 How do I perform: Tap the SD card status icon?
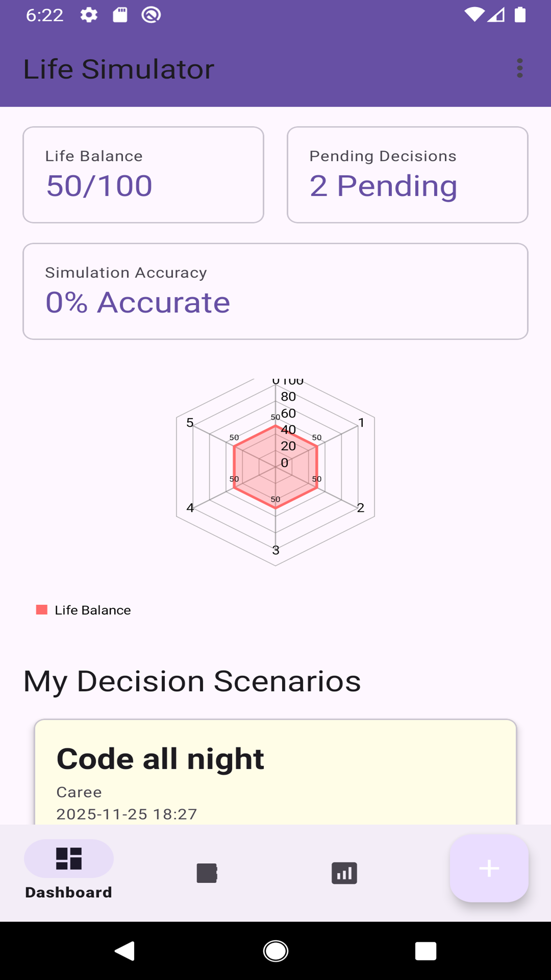pyautogui.click(x=120, y=15)
